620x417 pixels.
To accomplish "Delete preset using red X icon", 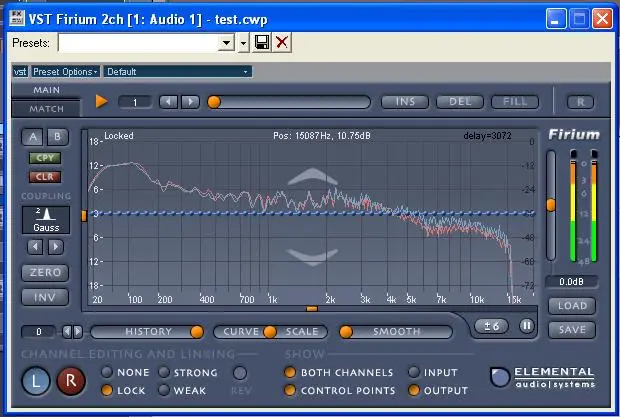I will (282, 42).
